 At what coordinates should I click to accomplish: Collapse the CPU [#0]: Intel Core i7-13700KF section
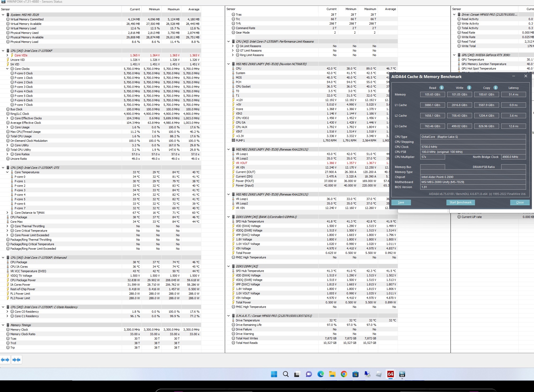point(3,51)
